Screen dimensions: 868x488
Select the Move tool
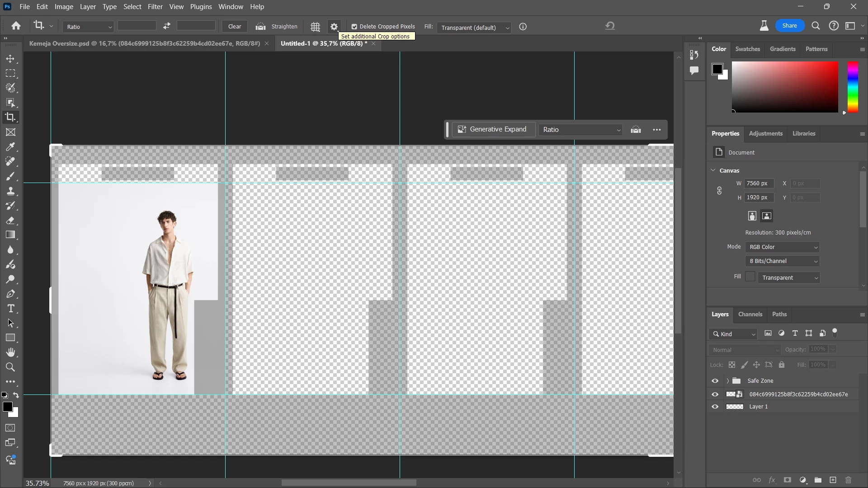point(10,59)
